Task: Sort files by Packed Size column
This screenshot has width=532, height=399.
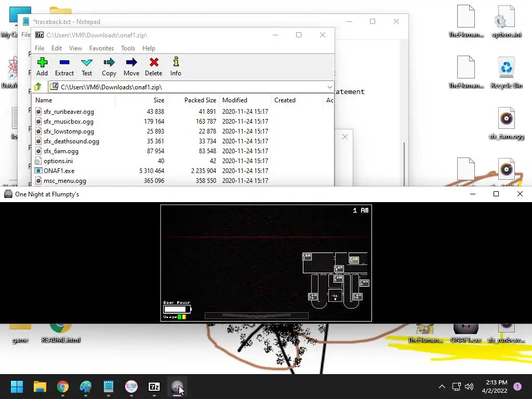Action: click(x=193, y=100)
